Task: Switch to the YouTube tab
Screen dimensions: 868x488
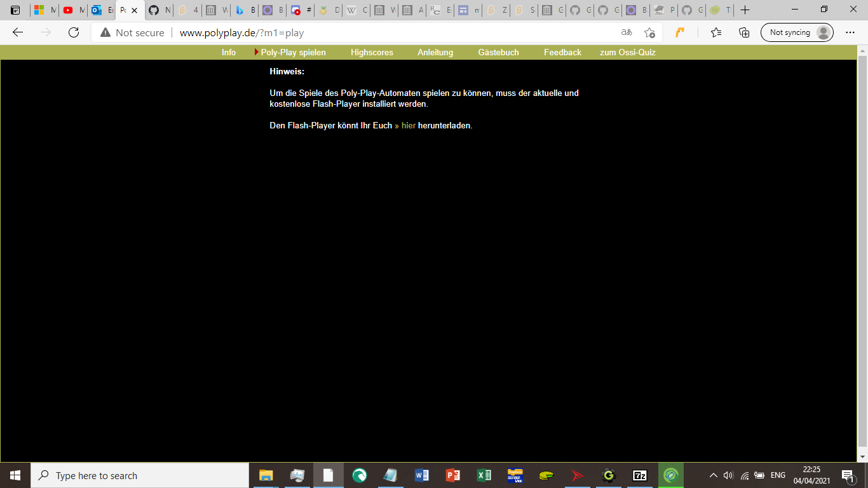Action: tap(74, 10)
